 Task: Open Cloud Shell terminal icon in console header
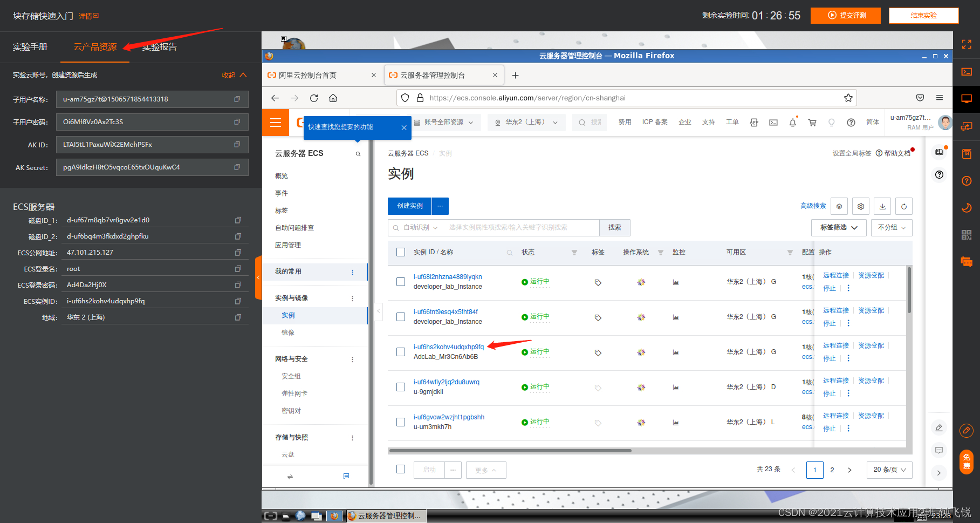[x=773, y=123]
